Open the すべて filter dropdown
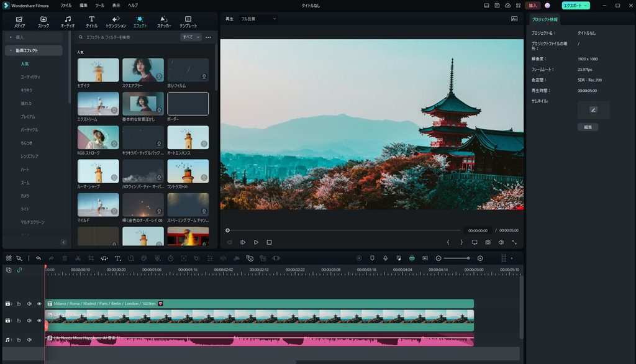 (191, 37)
